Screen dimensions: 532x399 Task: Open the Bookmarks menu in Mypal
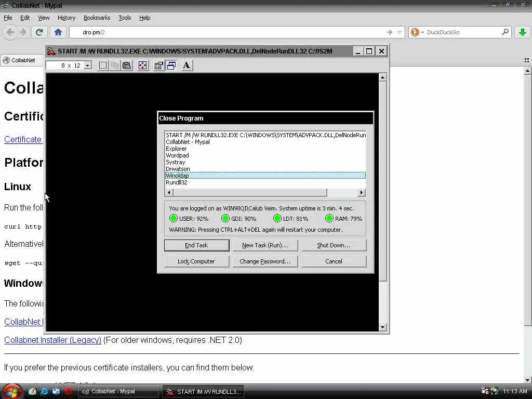coord(97,18)
